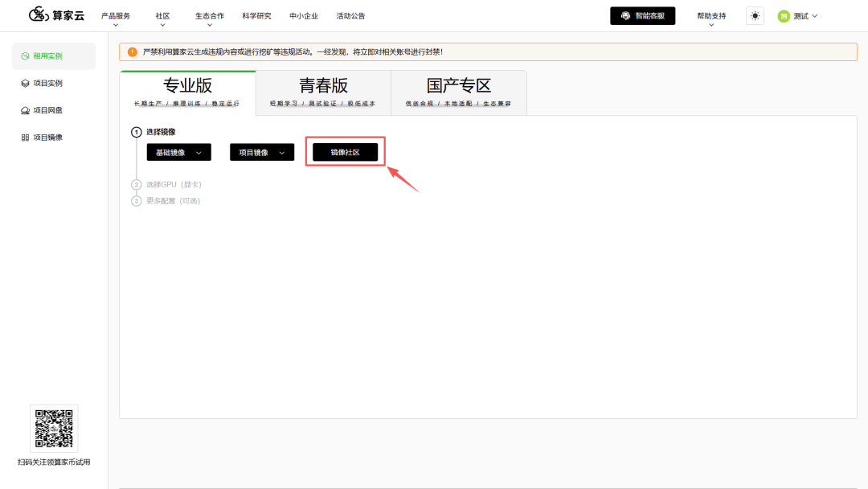Open the 基础镜像 dropdown
This screenshot has width=868, height=489.
coord(178,152)
